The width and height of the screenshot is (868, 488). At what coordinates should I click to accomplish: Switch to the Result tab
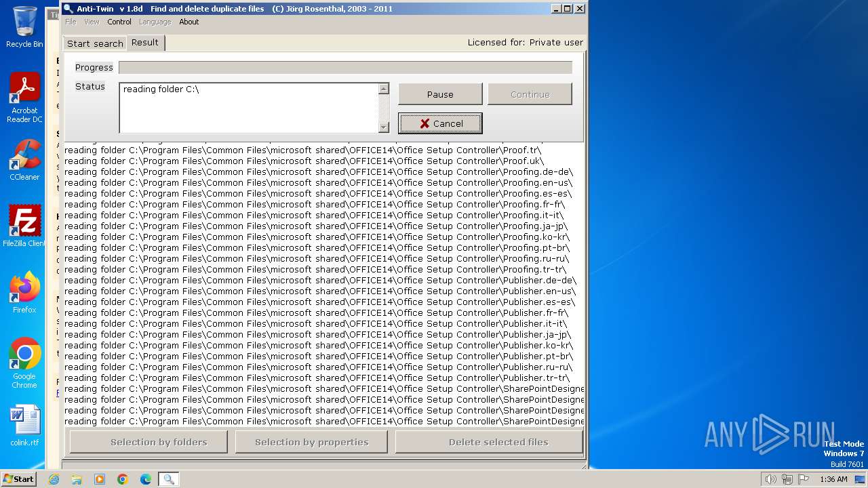click(145, 42)
